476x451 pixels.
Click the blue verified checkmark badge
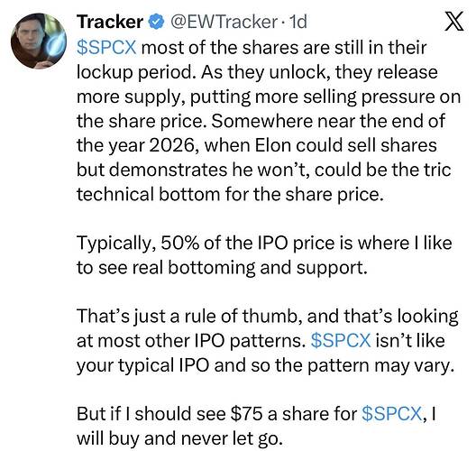156,23
